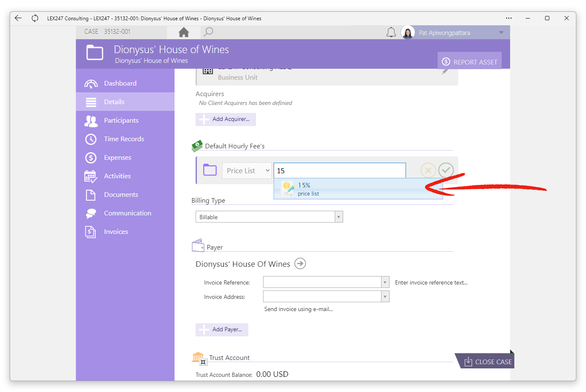Go to the Home icon

click(183, 32)
